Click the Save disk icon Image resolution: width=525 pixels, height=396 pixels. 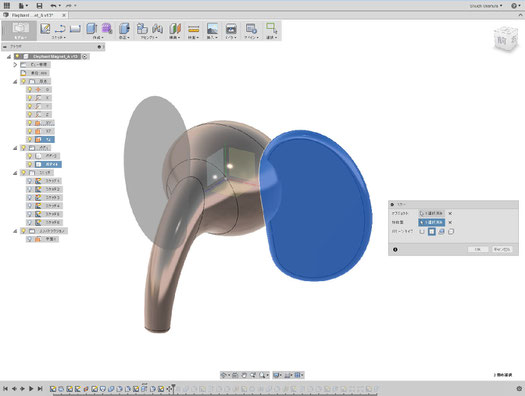point(39,6)
